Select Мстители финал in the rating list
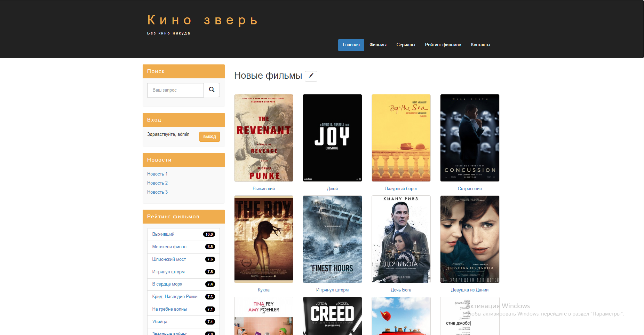Screen dimensions: 644x335 click(169, 247)
